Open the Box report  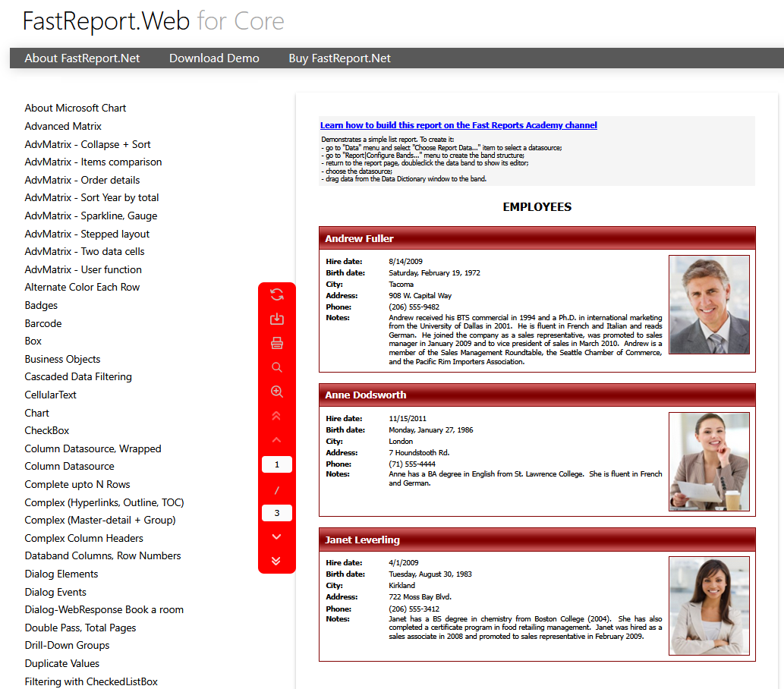[x=33, y=341]
